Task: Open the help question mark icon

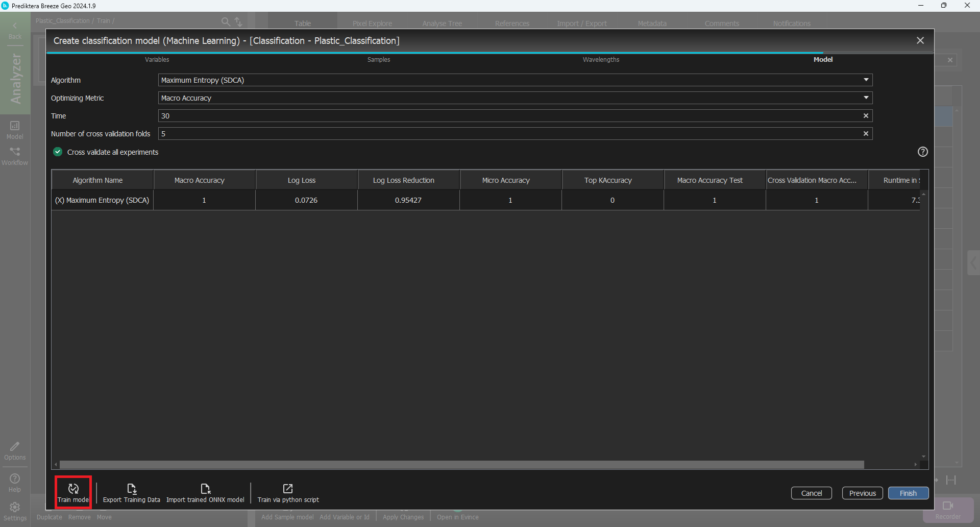Action: tap(922, 152)
